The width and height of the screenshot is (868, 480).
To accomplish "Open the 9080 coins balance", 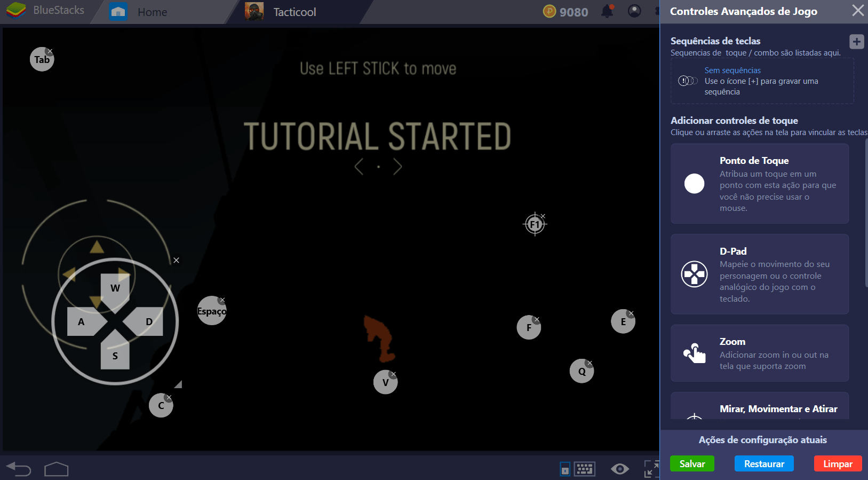I will pyautogui.click(x=566, y=11).
